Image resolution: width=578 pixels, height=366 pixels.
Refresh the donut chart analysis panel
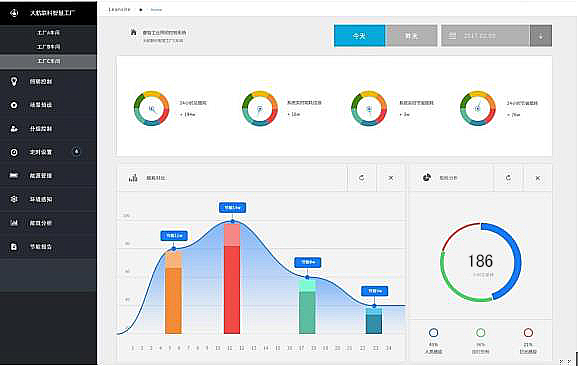pos(508,178)
